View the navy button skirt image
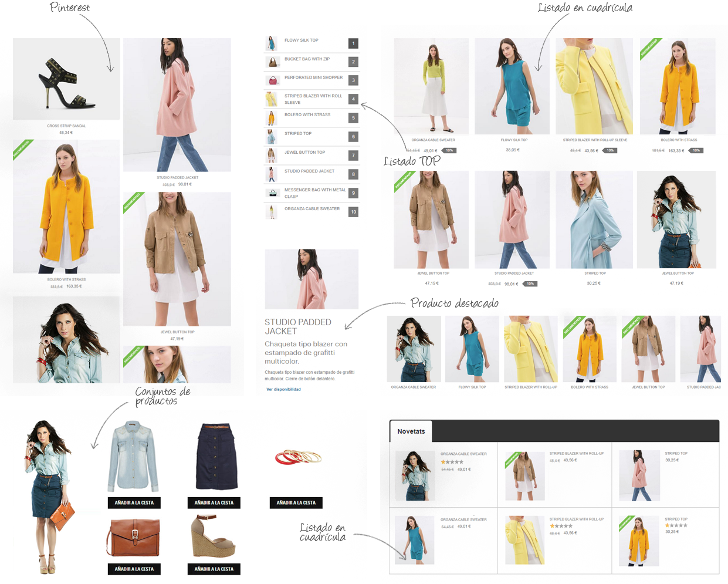728x584 pixels. [216, 457]
